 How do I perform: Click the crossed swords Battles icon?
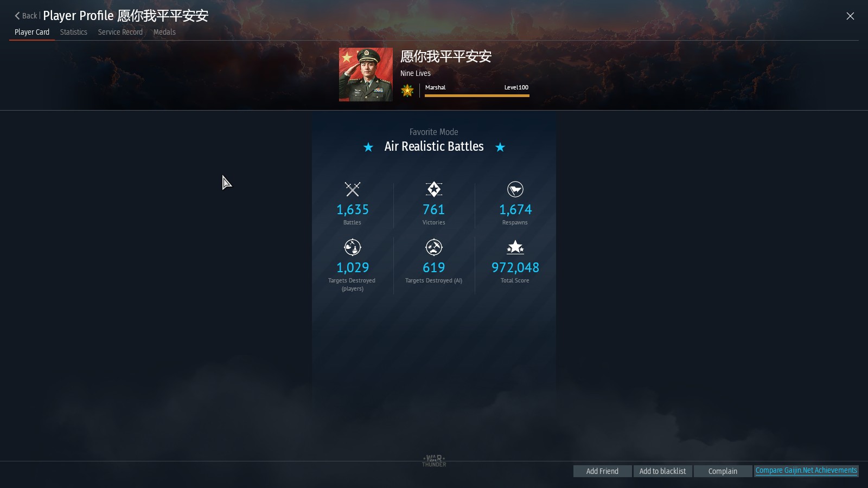pos(353,189)
